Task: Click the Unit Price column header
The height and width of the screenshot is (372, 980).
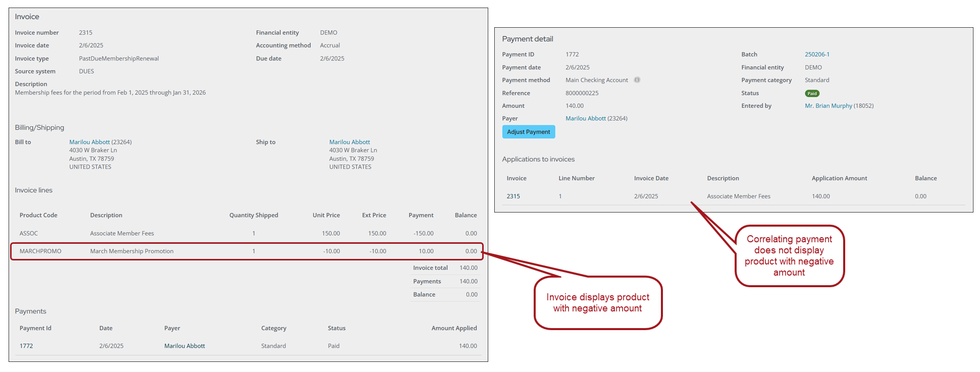Action: [x=326, y=215]
